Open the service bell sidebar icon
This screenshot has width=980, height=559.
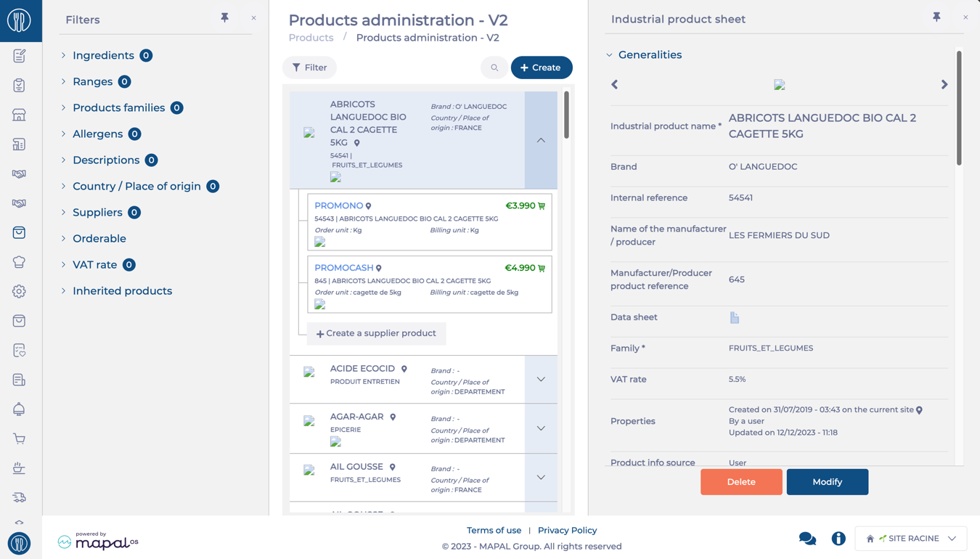tap(19, 409)
